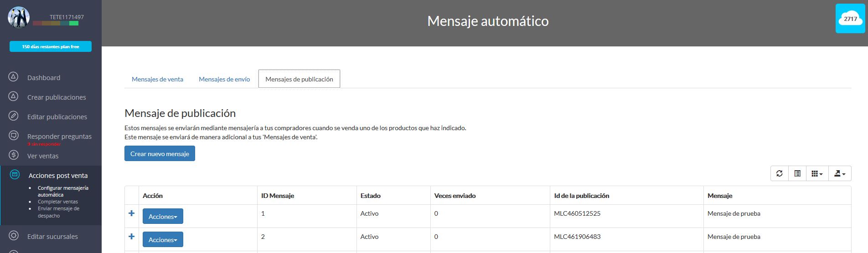868x253 pixels.
Task: Click publication ID MLC460512525
Action: [577, 213]
